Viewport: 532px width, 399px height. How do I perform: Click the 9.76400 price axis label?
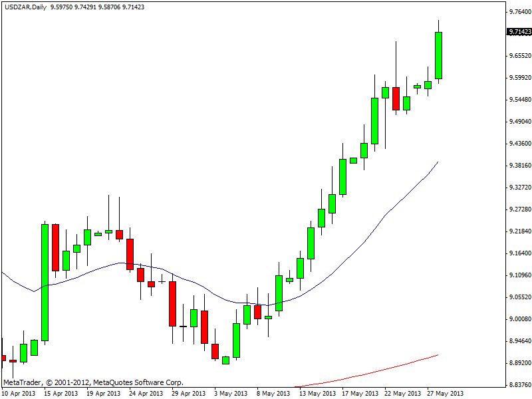pos(519,12)
